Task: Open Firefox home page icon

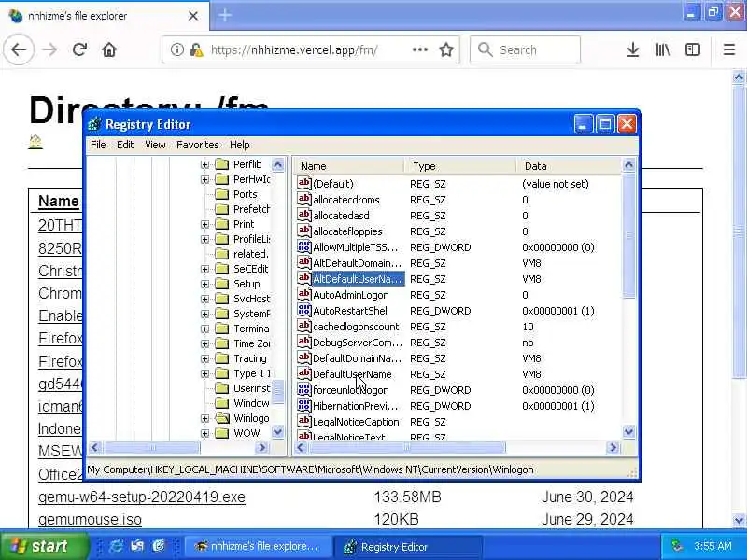Action: pyautogui.click(x=109, y=49)
